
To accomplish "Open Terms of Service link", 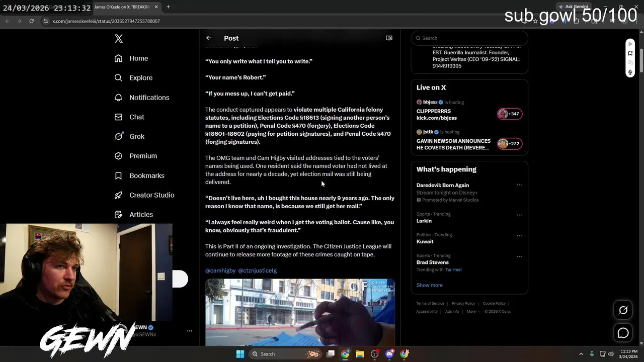I will [x=430, y=304].
